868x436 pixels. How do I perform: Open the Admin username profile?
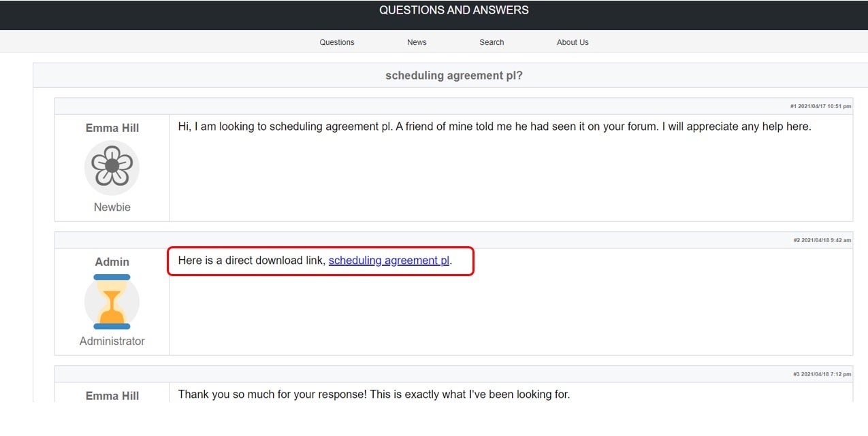[112, 262]
